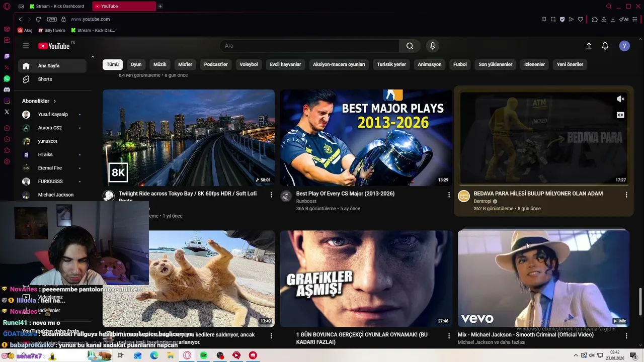Screen dimensions: 644x362
Task: Open the SillyTavern bookmark
Action: 51,30
